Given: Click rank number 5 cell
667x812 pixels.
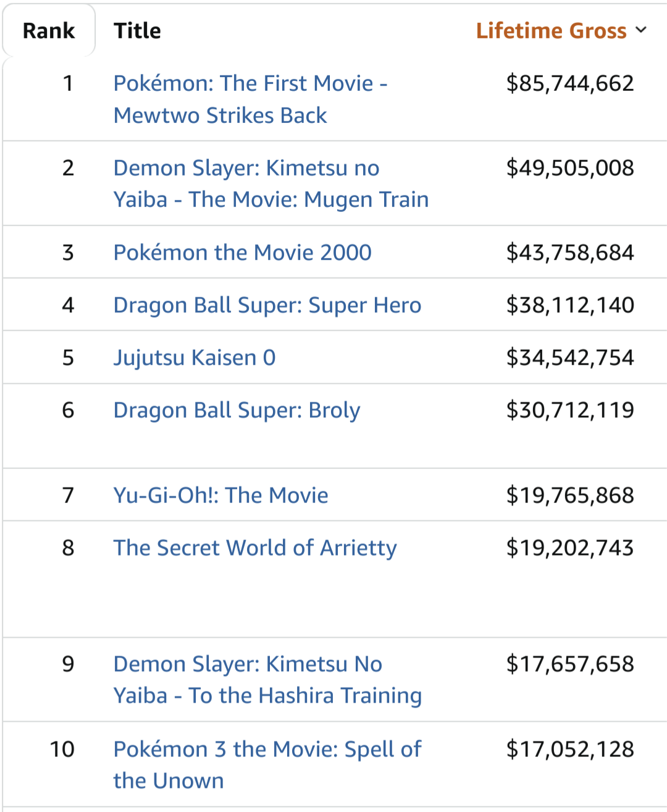Looking at the screenshot, I should tap(68, 358).
